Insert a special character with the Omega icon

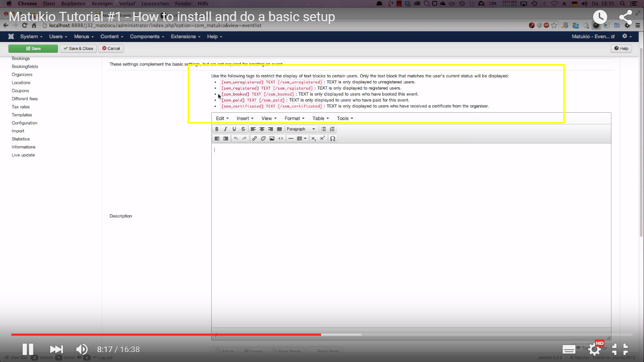[x=333, y=139]
